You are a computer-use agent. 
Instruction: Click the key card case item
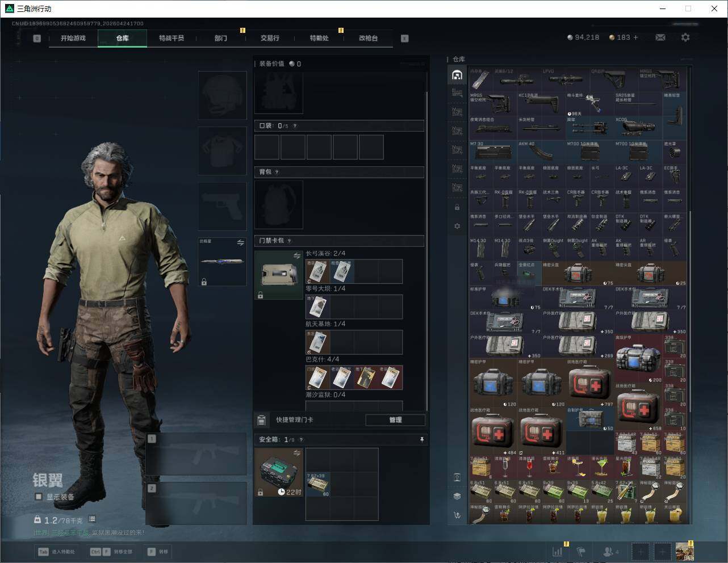pyautogui.click(x=279, y=275)
